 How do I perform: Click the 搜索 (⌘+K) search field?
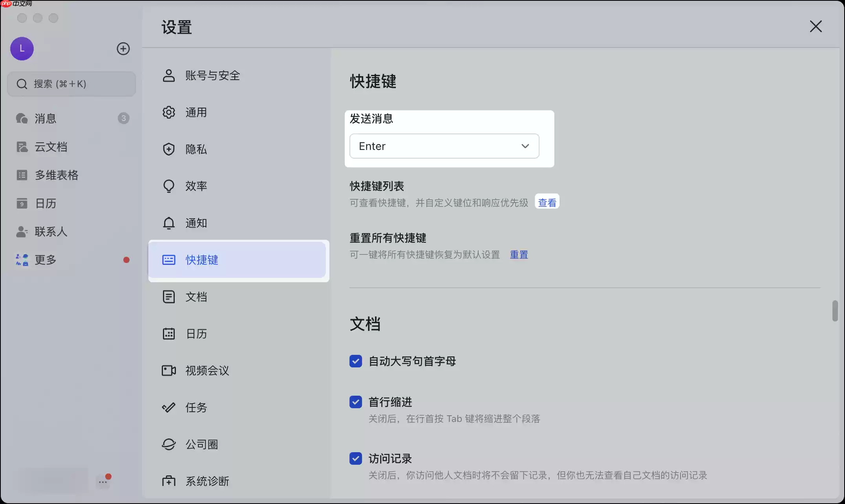pos(71,84)
